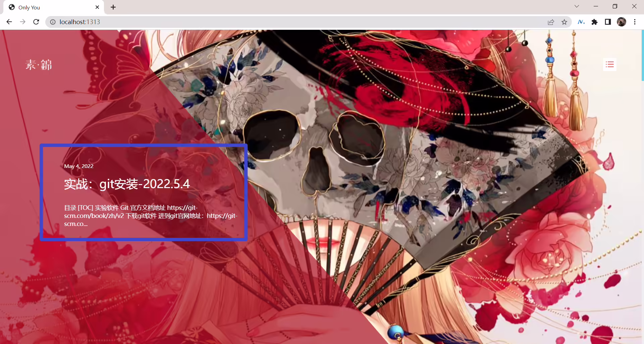This screenshot has height=344, width=644.
Task: Click the page vertical scrollbar thumb
Action: 642,55
